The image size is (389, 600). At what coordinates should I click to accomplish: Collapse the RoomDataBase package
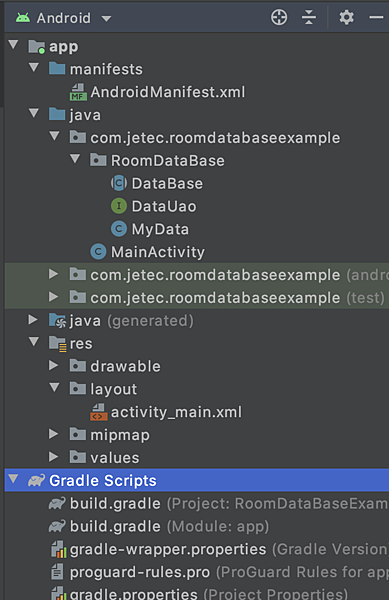[75, 159]
